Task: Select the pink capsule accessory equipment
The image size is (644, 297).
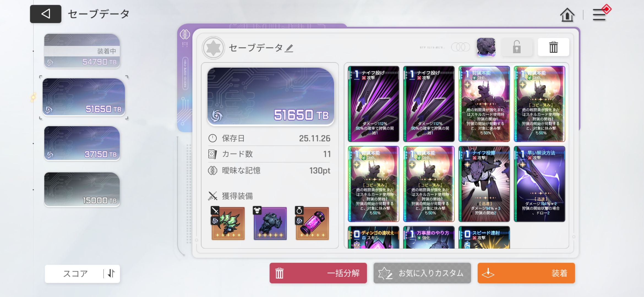Action: [312, 223]
